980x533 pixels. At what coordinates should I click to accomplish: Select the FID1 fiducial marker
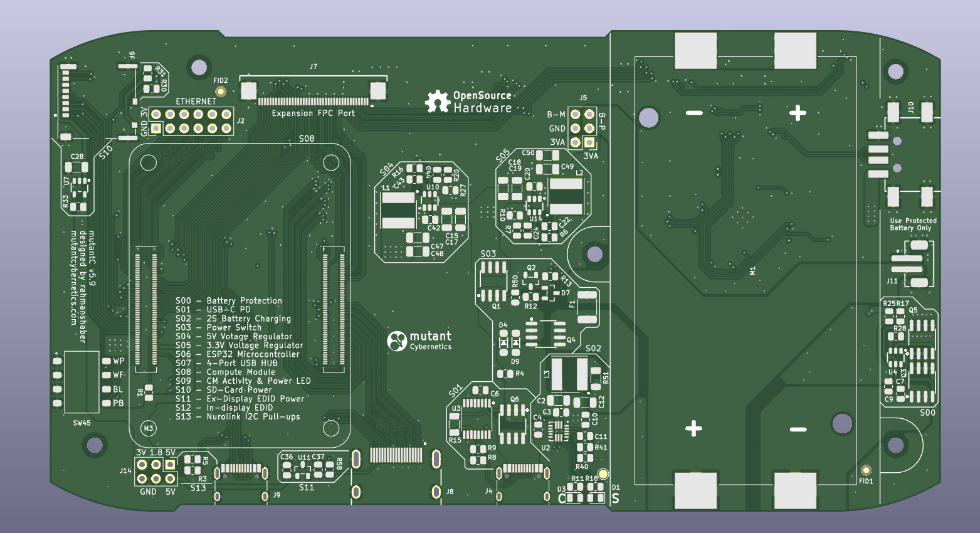(866, 470)
